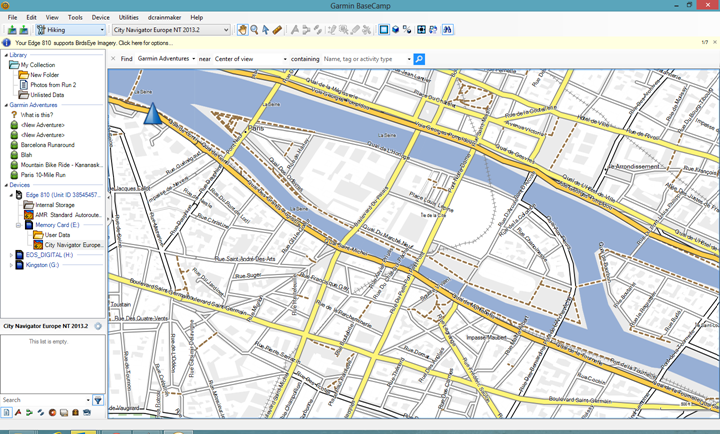Image resolution: width=720 pixels, height=434 pixels.
Task: Click the blue info icon in notification bar
Action: (6, 43)
